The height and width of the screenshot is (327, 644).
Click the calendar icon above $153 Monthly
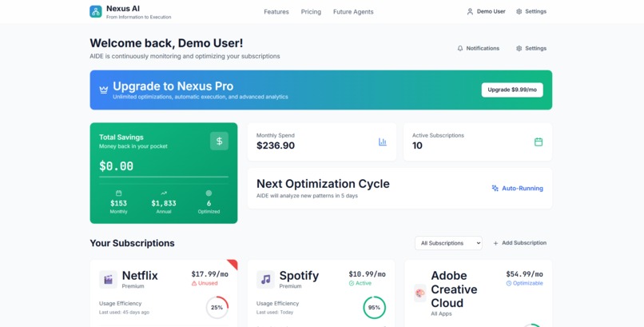119,193
